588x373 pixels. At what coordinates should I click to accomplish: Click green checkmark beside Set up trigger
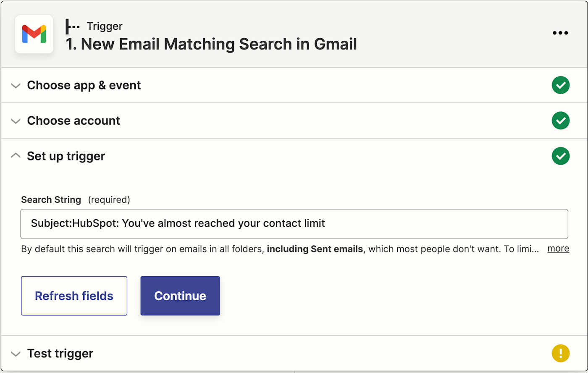point(561,156)
